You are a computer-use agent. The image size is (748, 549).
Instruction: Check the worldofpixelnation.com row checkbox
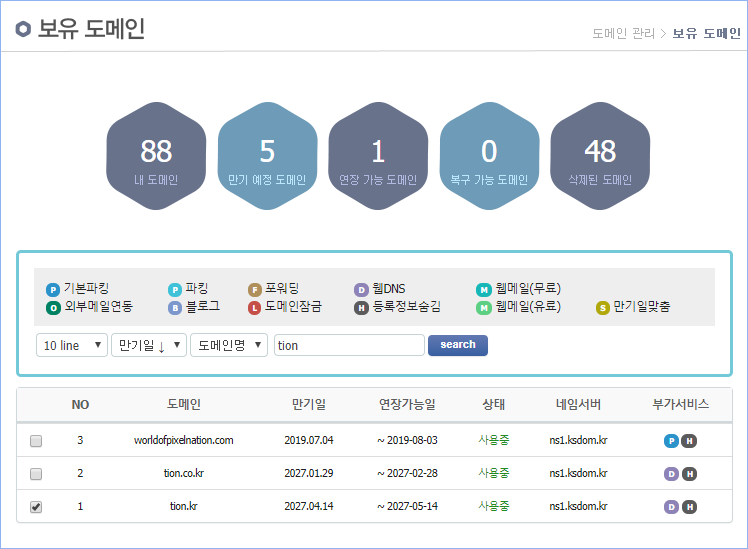(36, 441)
